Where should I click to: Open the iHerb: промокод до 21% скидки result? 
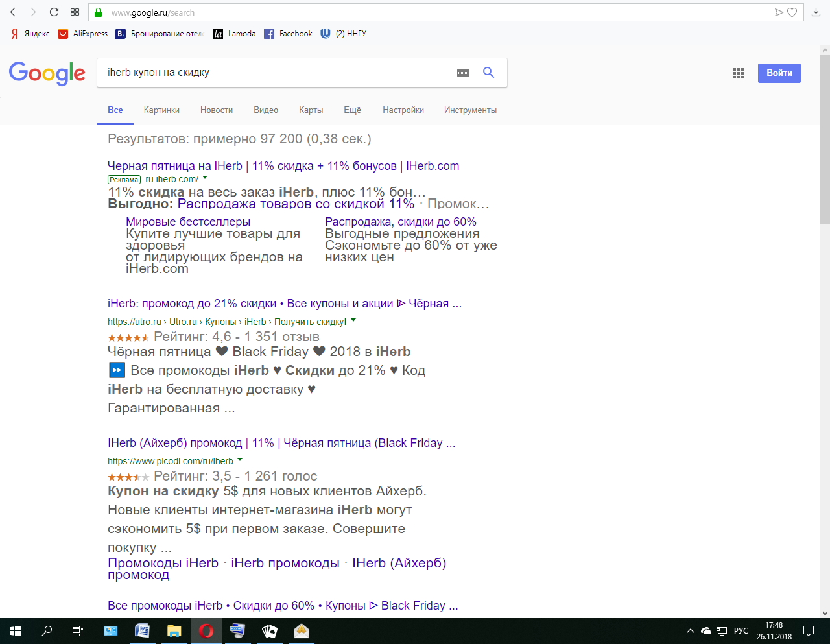click(285, 304)
